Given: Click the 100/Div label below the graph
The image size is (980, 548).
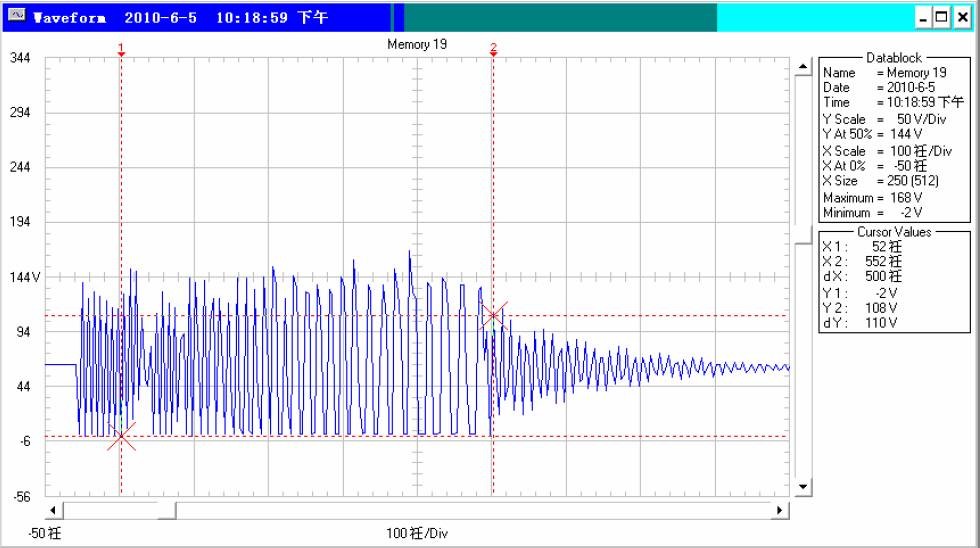Looking at the screenshot, I should coord(417,534).
